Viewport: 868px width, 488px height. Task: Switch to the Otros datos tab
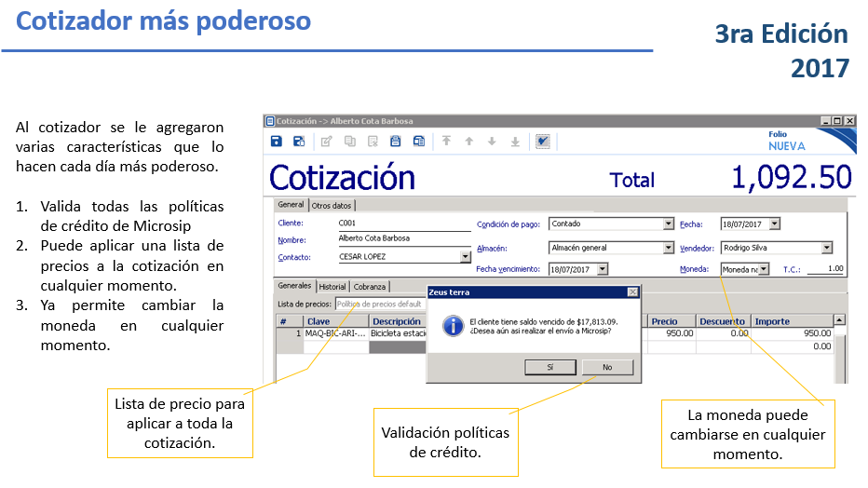(x=332, y=205)
